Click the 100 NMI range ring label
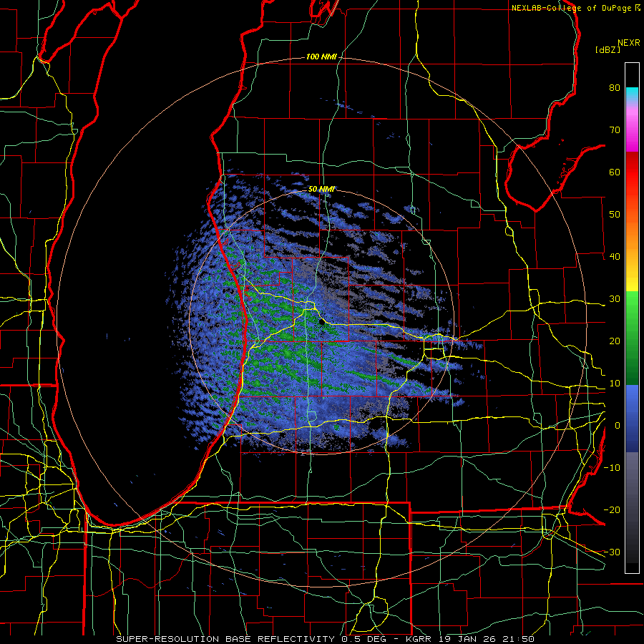The width and height of the screenshot is (644, 644). click(321, 57)
